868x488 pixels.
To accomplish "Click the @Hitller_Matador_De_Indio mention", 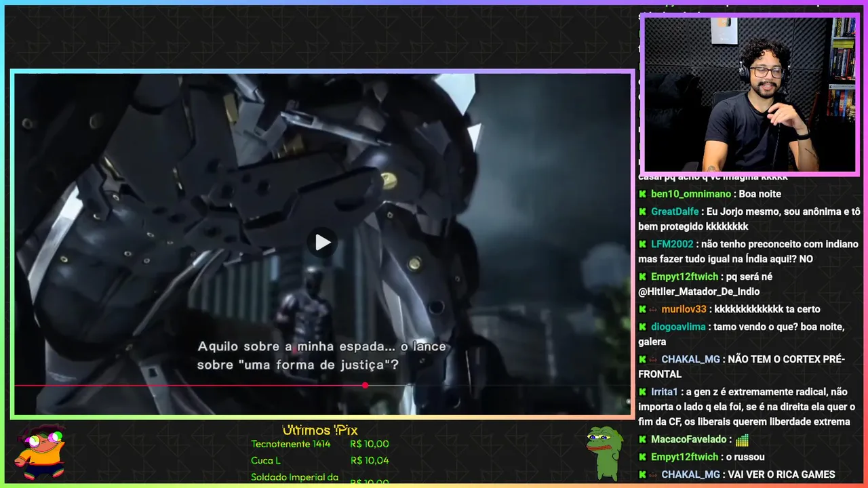I will (698, 291).
